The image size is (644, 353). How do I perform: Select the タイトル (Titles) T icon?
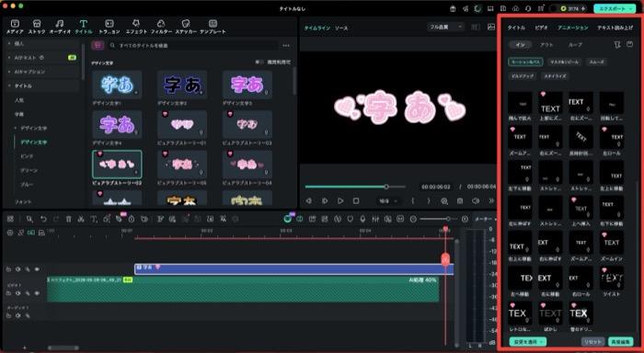point(84,23)
